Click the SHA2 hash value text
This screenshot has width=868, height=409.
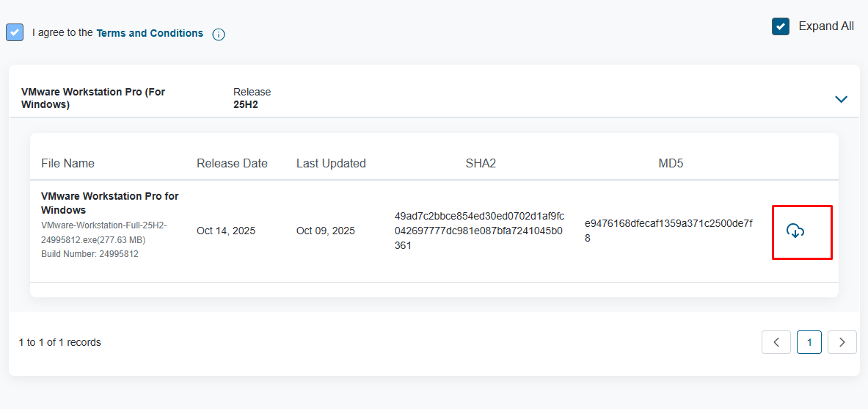(x=479, y=231)
